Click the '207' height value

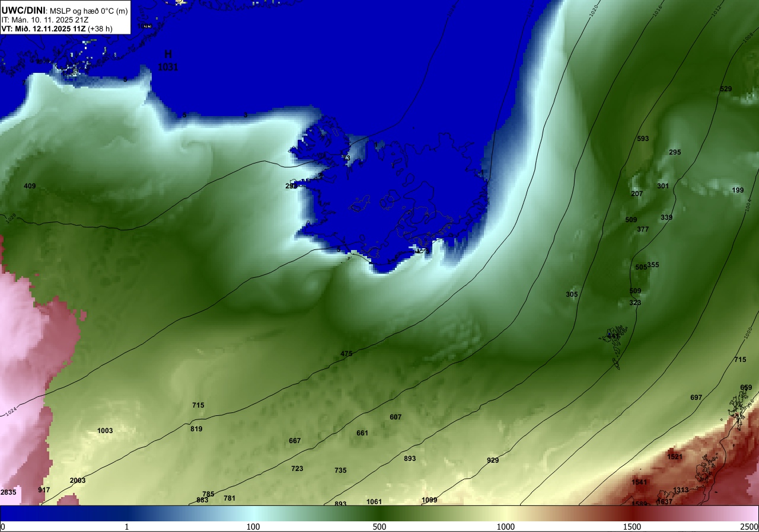coord(637,194)
